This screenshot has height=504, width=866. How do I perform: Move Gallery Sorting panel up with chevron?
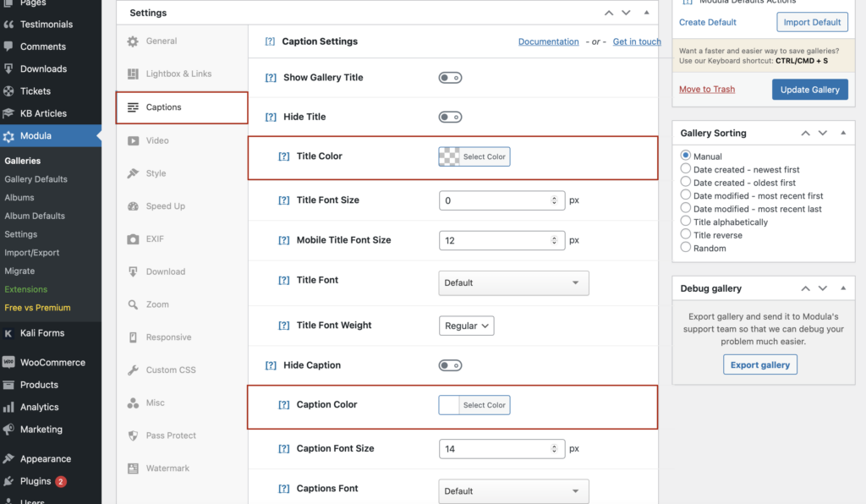coord(806,133)
